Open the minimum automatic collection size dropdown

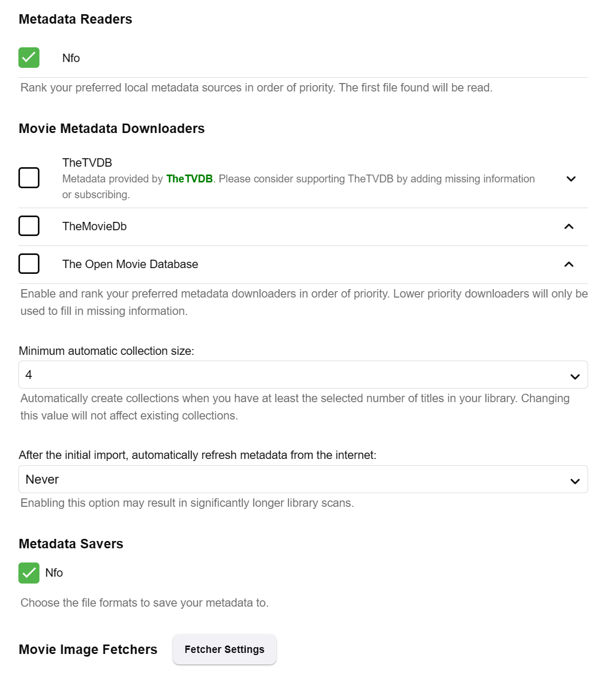pyautogui.click(x=303, y=375)
